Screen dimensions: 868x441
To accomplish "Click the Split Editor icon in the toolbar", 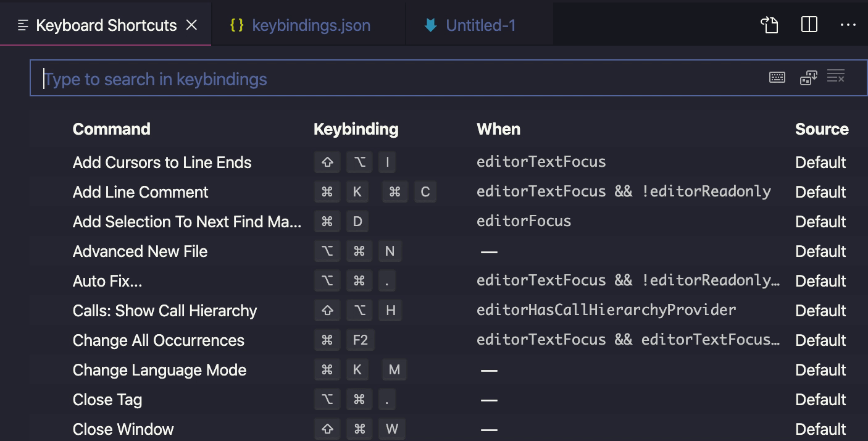I will click(x=808, y=25).
